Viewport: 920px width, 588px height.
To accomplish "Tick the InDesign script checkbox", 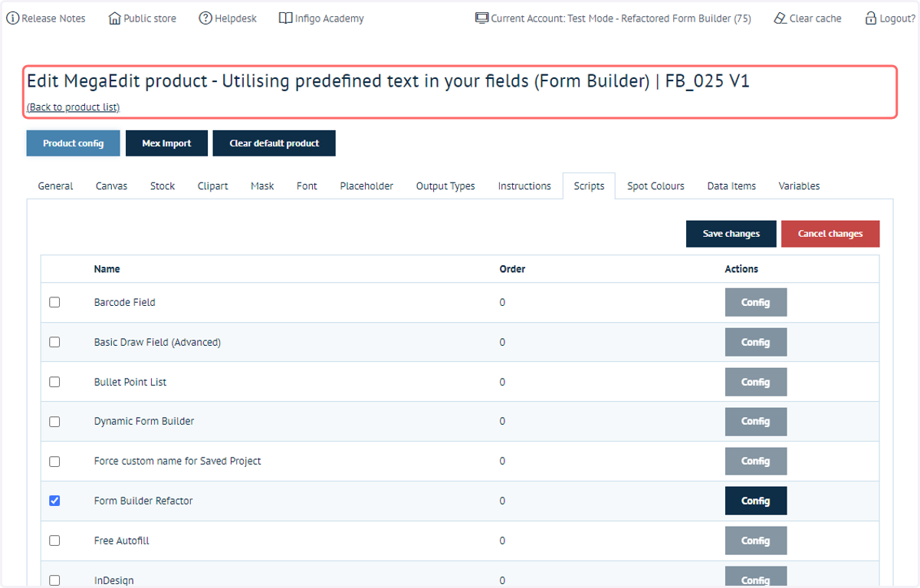I will [x=54, y=580].
